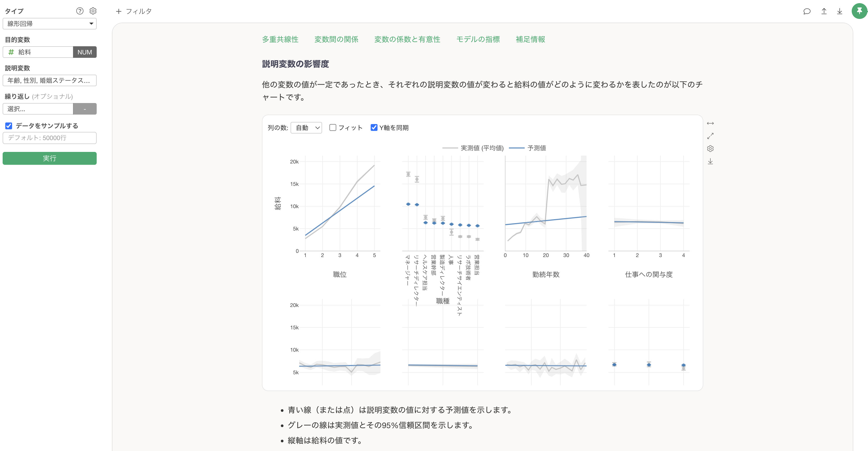Open the モデルの指標 tab
Screen dimensions: 868x451
[478, 39]
